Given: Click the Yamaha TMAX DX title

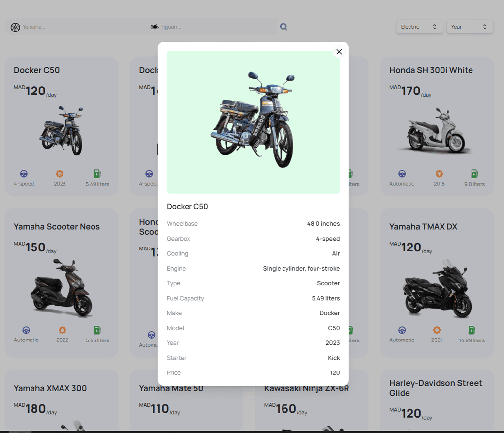Looking at the screenshot, I should click(x=423, y=227).
